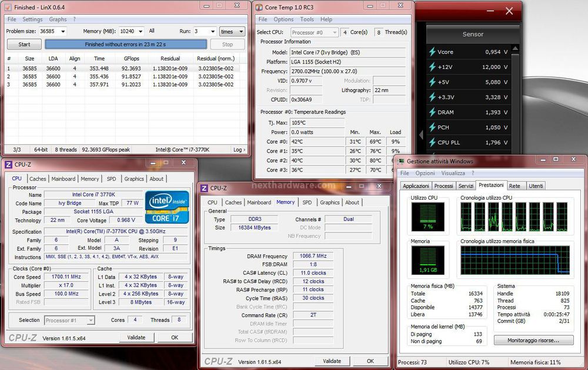Open the Settings menu in LinX

(32, 19)
